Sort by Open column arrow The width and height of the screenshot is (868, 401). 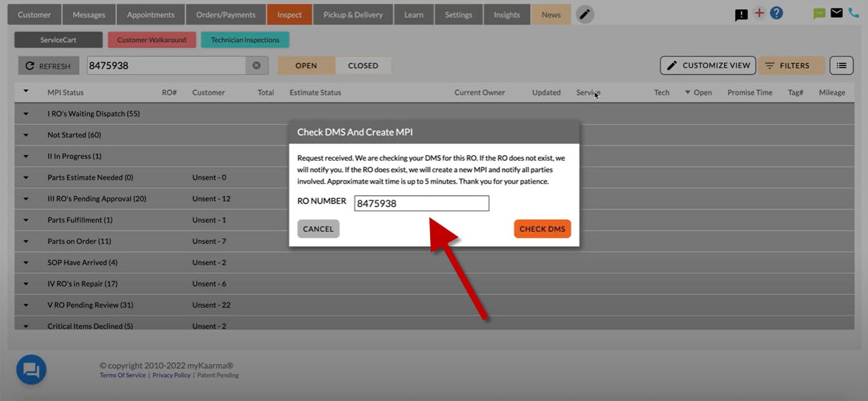[x=688, y=93]
